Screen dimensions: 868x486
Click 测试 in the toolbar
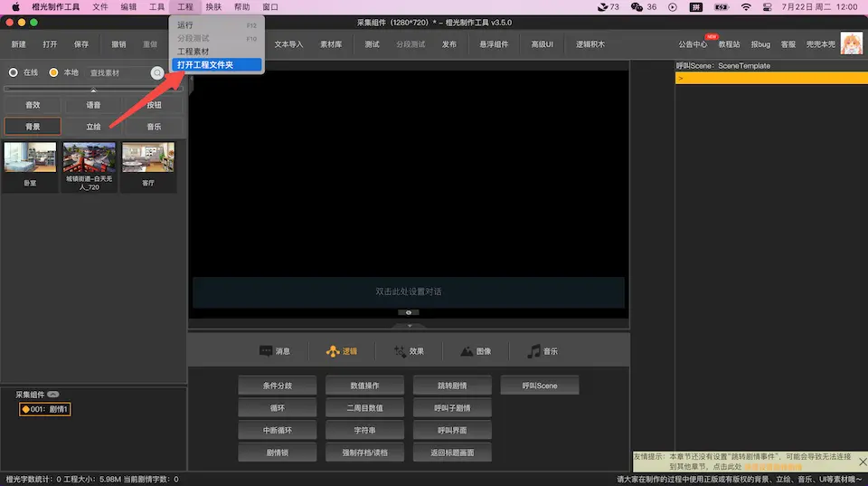click(x=372, y=44)
